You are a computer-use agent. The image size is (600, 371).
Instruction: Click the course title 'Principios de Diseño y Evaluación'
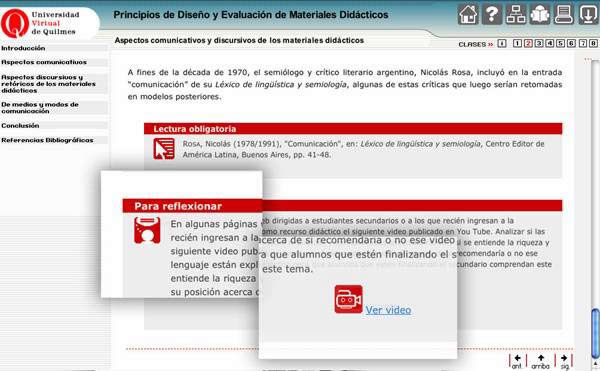pos(251,15)
